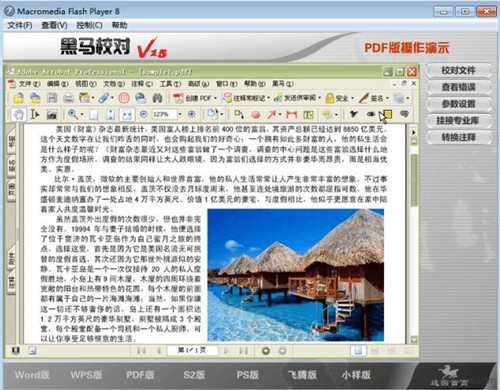Click the black horse proofreading icon
The image size is (500, 390).
(354, 114)
